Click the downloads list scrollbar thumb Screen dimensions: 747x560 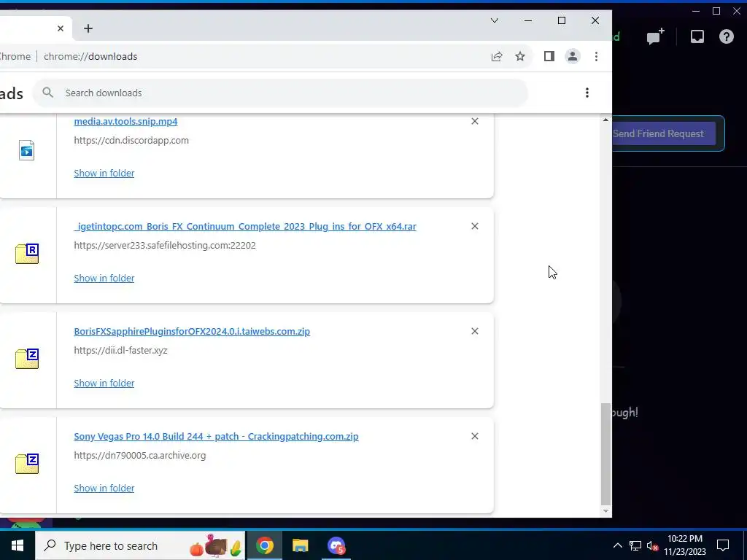coord(605,454)
